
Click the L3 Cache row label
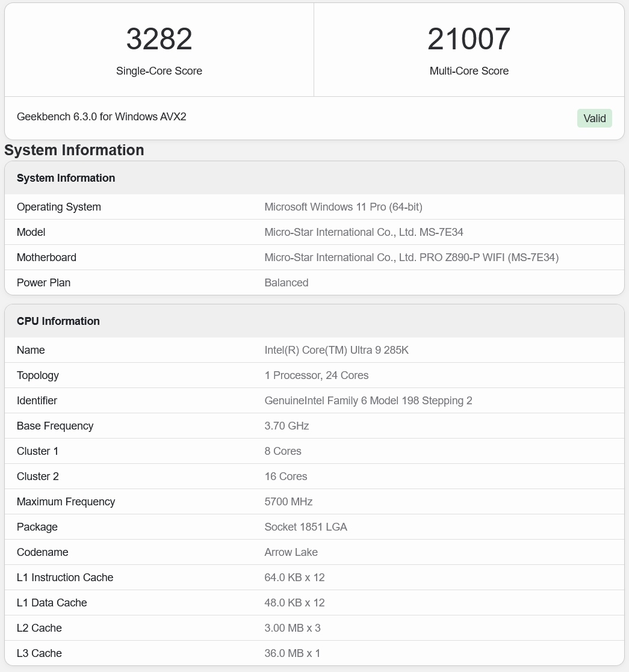point(39,653)
